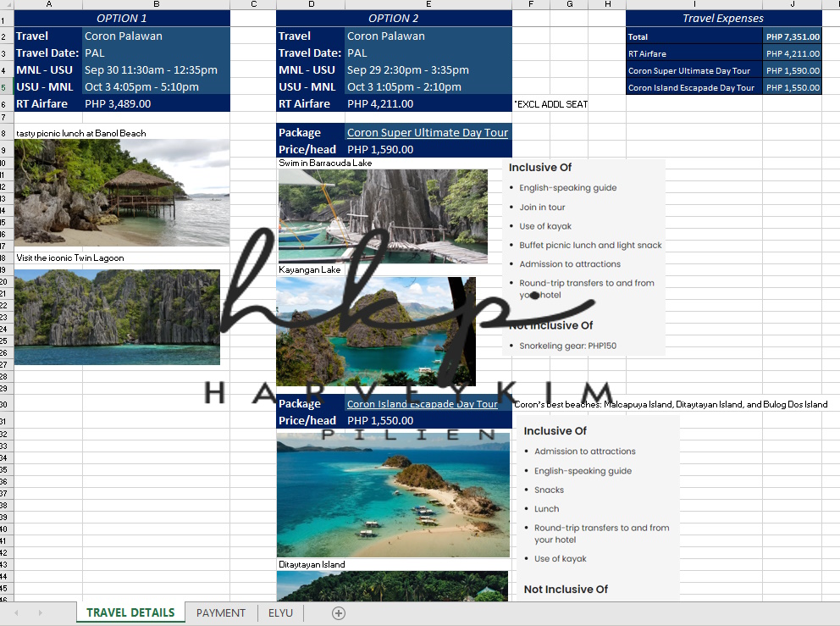Click Buffet picnic lunch and light snack item
This screenshot has width=840, height=626.
[x=590, y=245]
